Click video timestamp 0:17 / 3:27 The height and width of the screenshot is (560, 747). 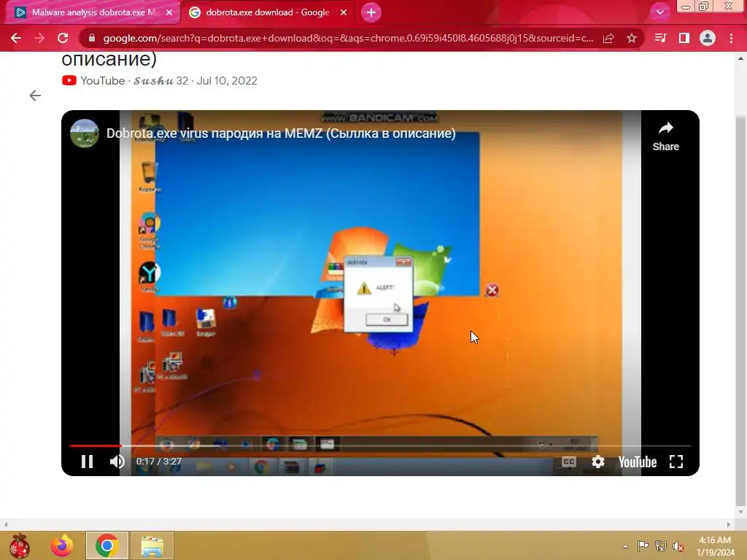pos(158,462)
